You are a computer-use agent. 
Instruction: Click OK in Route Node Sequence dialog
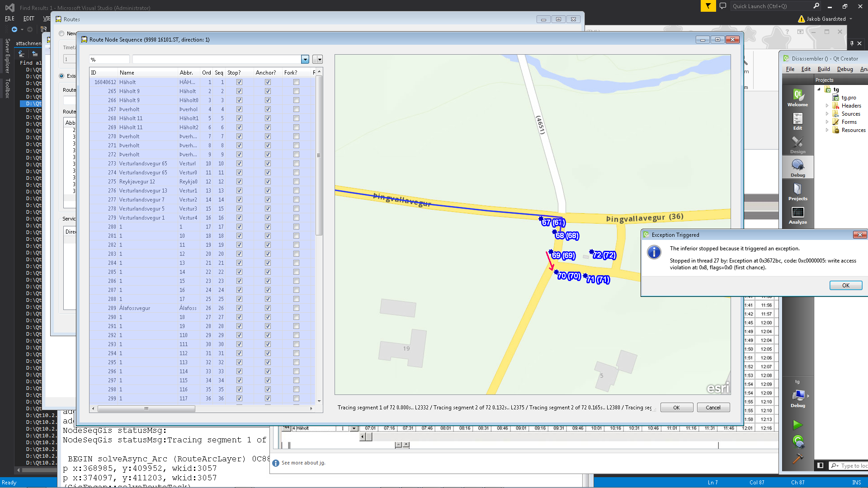(677, 408)
